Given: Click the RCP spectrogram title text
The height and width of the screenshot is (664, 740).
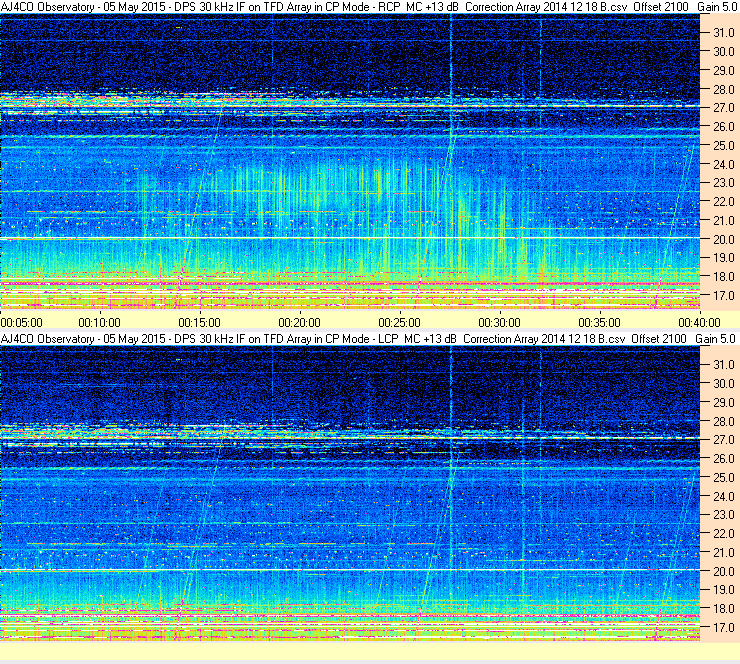Looking at the screenshot, I should [x=368, y=7].
